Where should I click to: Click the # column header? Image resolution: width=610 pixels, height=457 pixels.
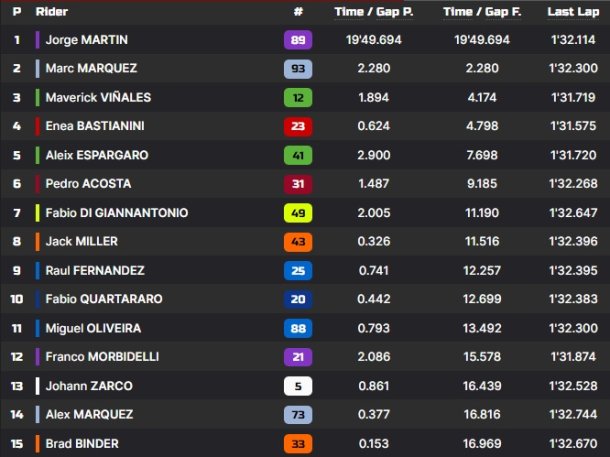point(298,12)
